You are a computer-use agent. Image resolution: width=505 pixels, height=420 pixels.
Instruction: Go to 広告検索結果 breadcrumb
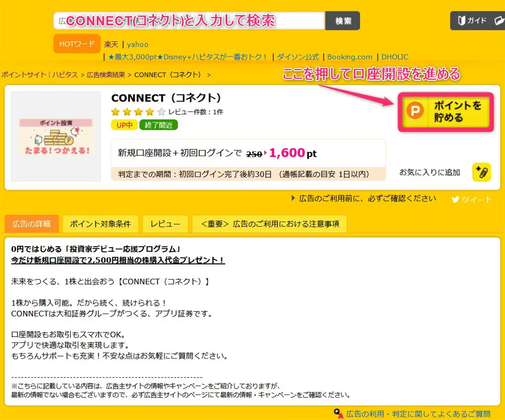106,75
